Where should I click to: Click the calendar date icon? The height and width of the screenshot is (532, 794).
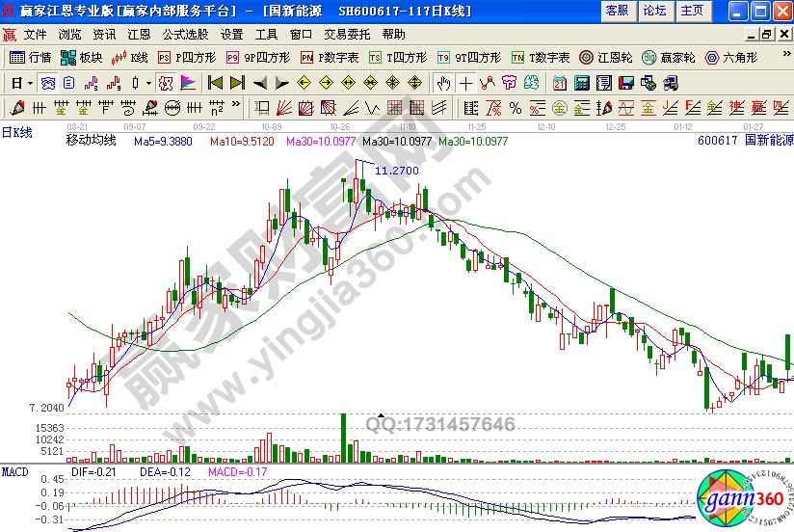[561, 82]
